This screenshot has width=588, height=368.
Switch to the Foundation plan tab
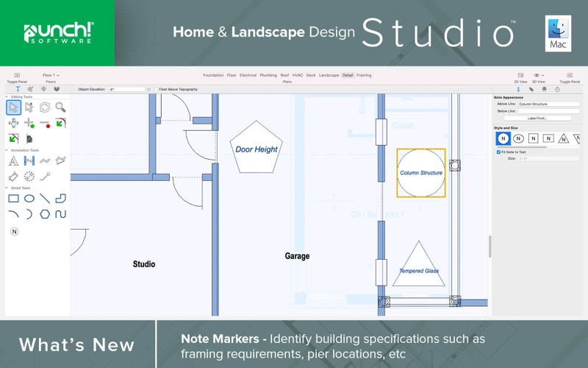[213, 75]
